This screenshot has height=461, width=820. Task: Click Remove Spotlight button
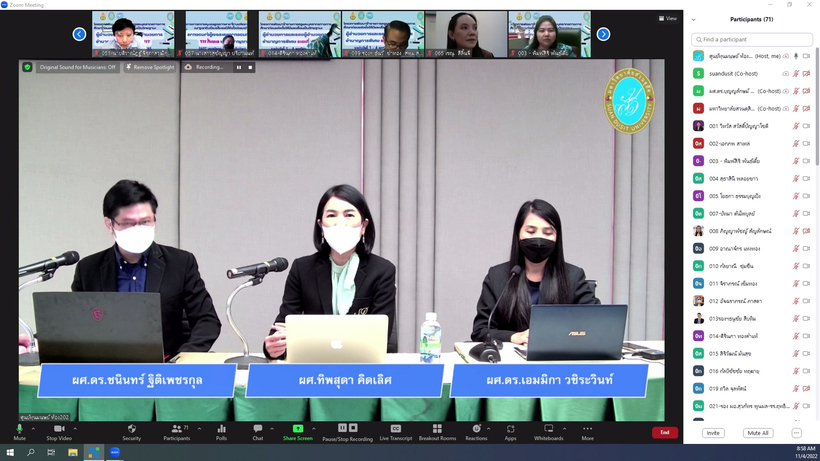click(x=150, y=67)
